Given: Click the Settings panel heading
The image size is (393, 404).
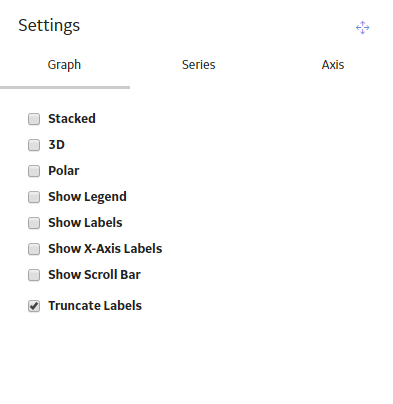Looking at the screenshot, I should coord(49,26).
